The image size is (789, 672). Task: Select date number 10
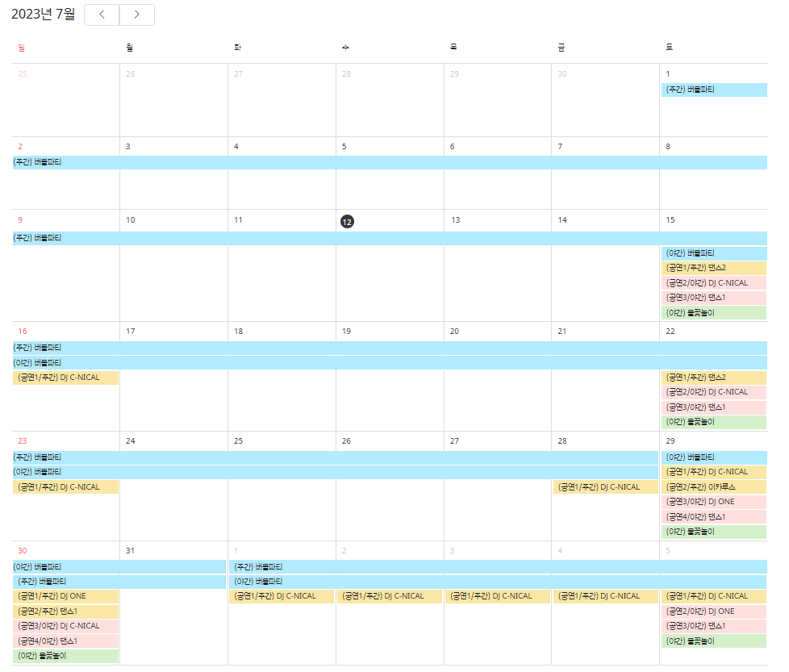point(131,220)
